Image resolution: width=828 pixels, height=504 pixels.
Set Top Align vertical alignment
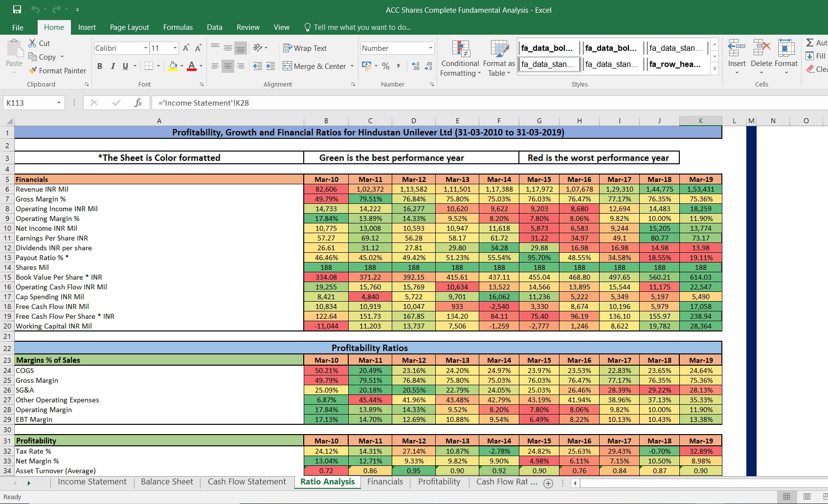215,48
